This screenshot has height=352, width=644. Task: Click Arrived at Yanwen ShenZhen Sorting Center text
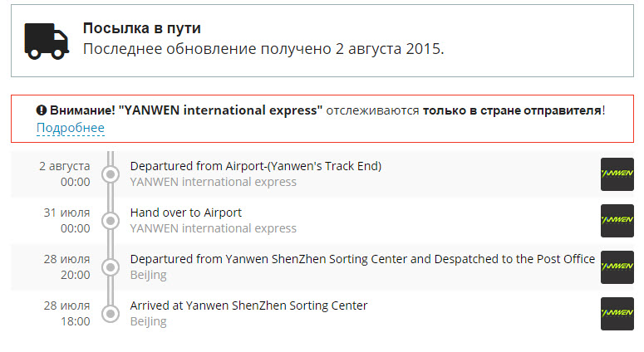coord(249,306)
